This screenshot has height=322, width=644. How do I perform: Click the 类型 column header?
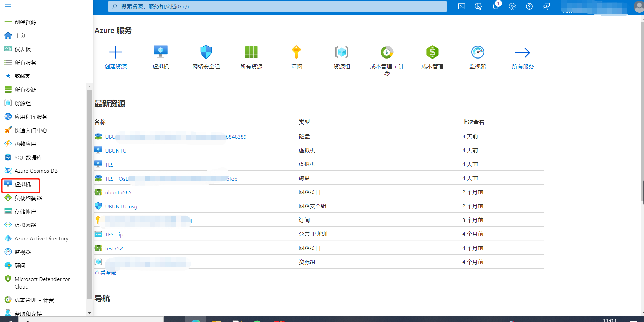point(304,122)
